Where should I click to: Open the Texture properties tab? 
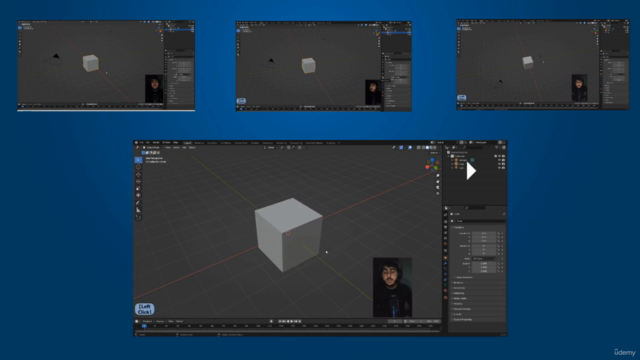pos(446,298)
